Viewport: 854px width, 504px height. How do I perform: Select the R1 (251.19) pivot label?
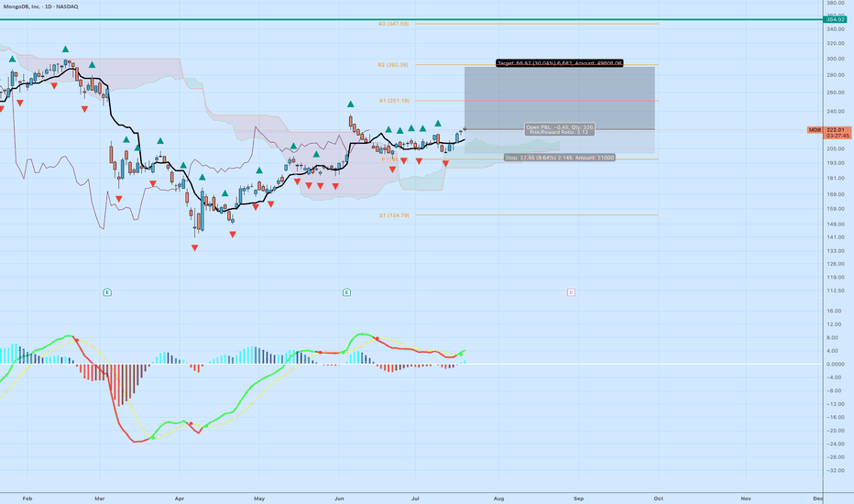click(393, 101)
